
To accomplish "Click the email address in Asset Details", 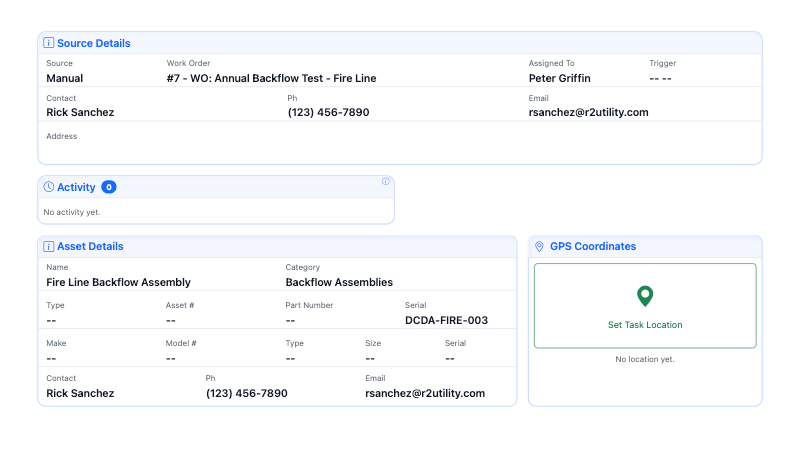I will [425, 394].
